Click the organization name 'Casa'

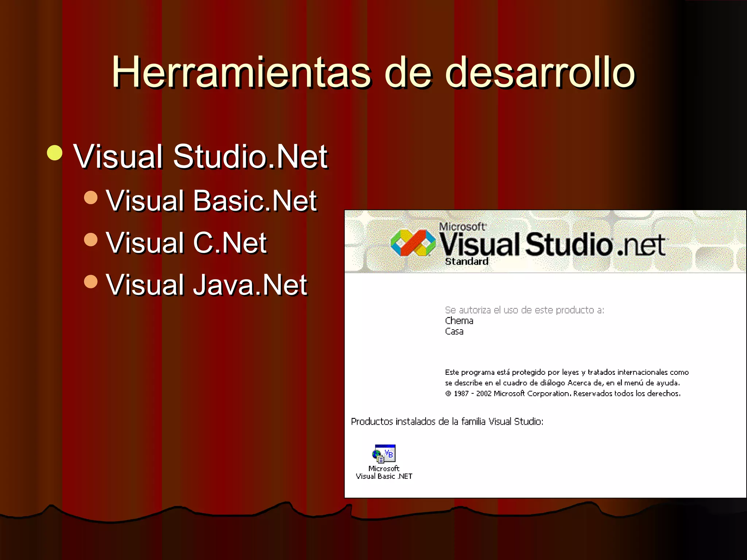pos(454,331)
